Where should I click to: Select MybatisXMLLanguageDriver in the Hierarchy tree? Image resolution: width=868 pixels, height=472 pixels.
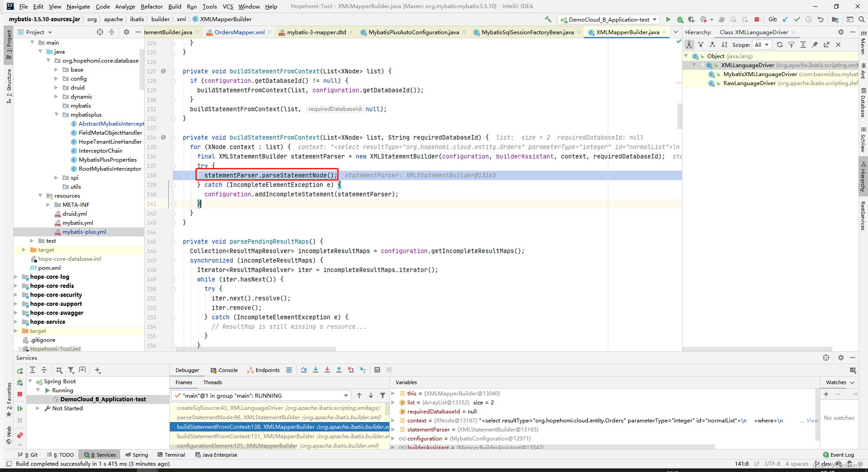(760, 74)
